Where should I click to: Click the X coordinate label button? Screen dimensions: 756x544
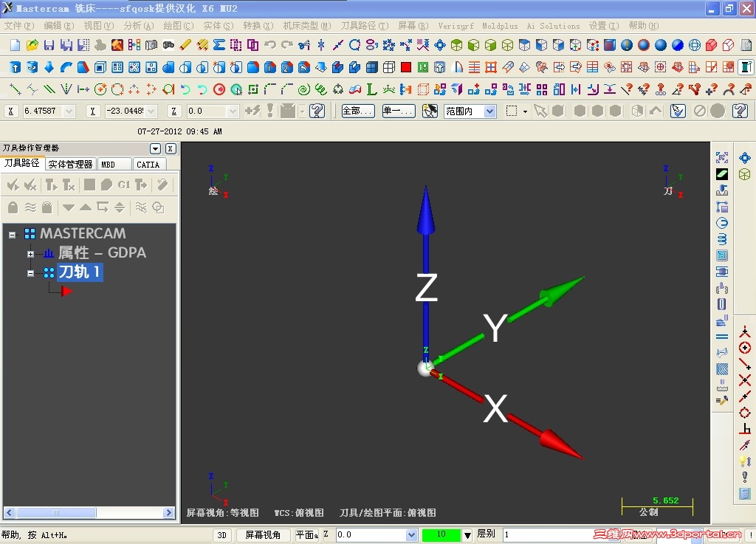[10, 111]
